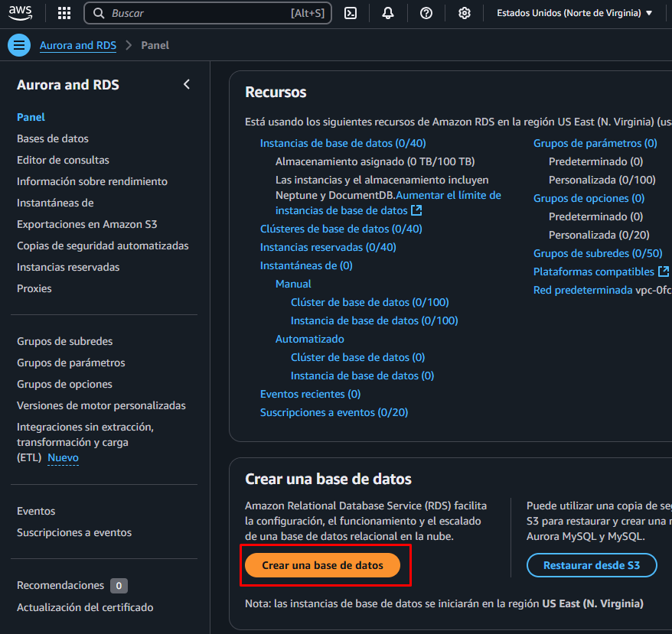Open the services grid menu icon
Image resolution: width=672 pixels, height=634 pixels.
point(64,13)
